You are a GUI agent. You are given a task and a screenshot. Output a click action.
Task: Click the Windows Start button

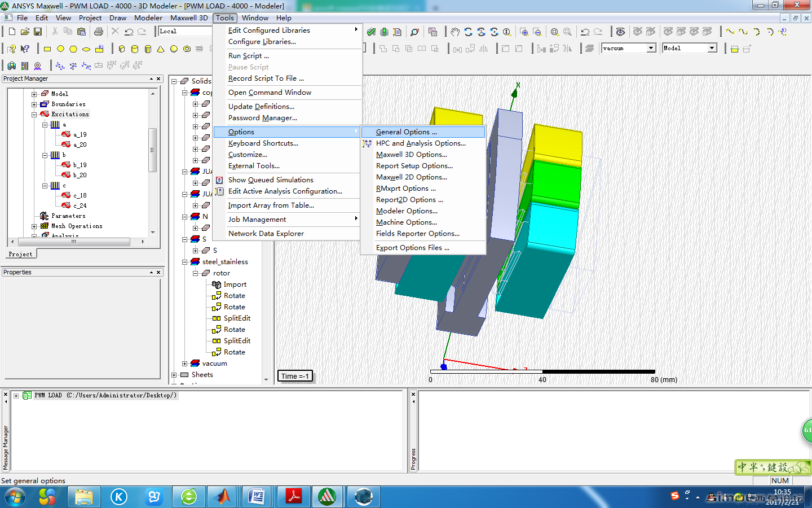(x=15, y=497)
